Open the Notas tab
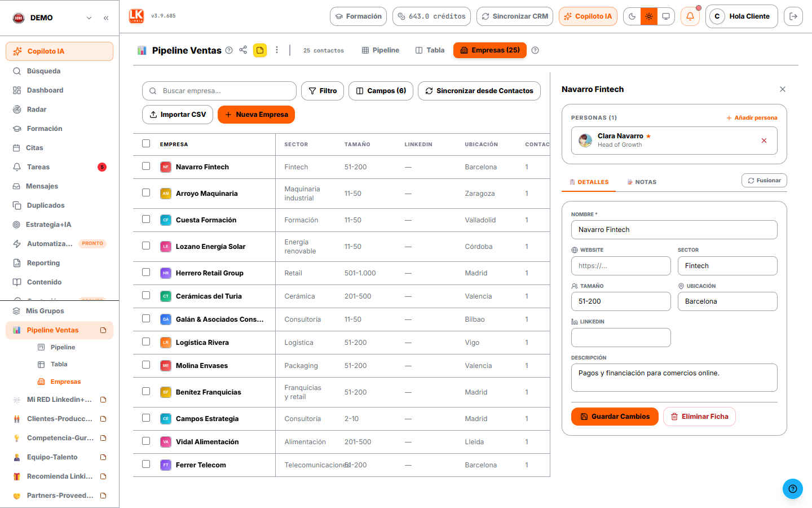Viewport: 812px width, 508px height. (x=642, y=182)
